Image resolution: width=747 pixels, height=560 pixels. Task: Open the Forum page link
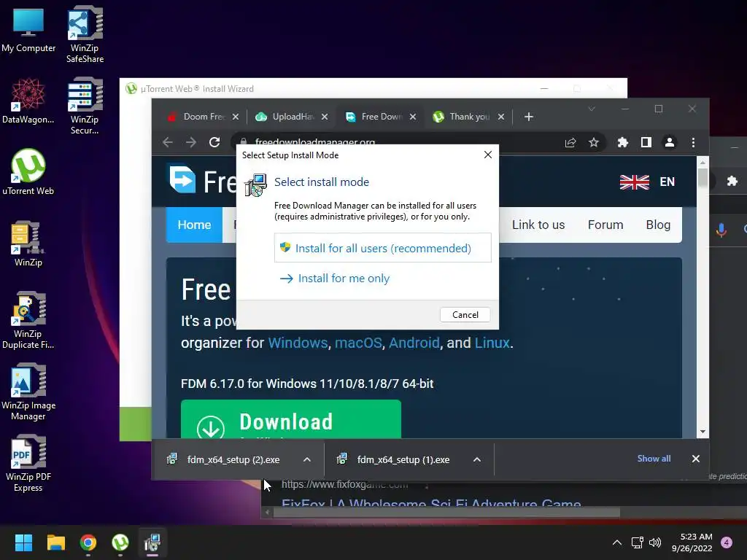605,225
